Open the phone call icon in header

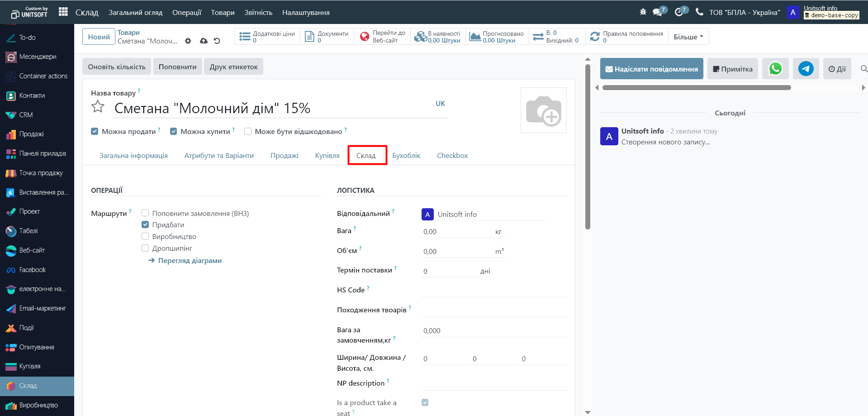click(x=699, y=12)
